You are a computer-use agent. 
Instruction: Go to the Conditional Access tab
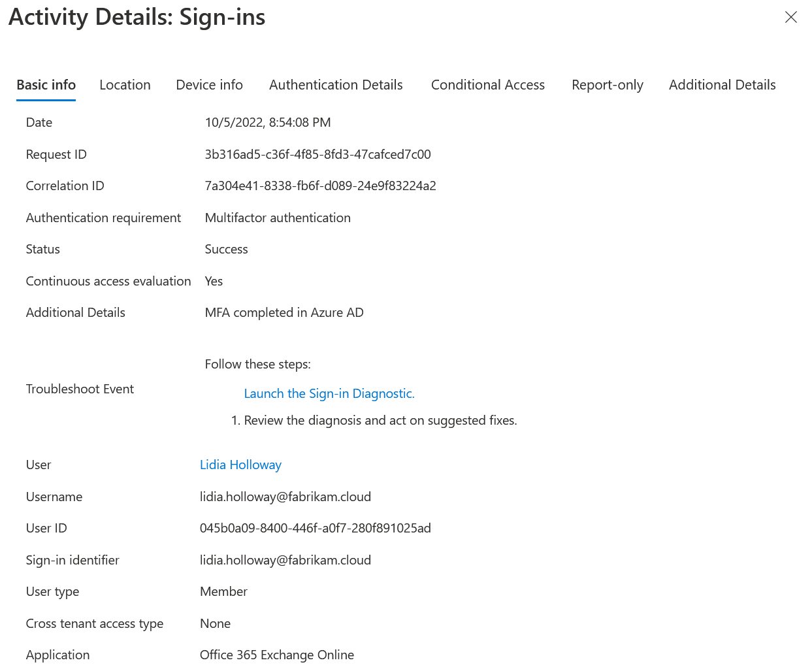click(487, 85)
